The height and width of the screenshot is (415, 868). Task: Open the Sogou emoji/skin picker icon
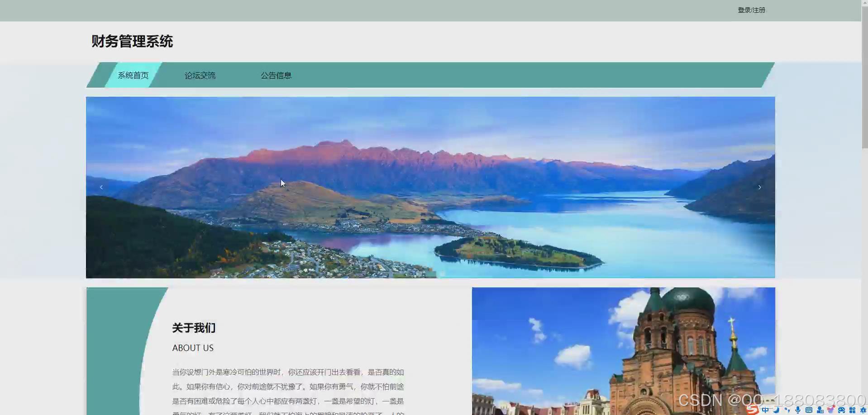click(x=831, y=409)
